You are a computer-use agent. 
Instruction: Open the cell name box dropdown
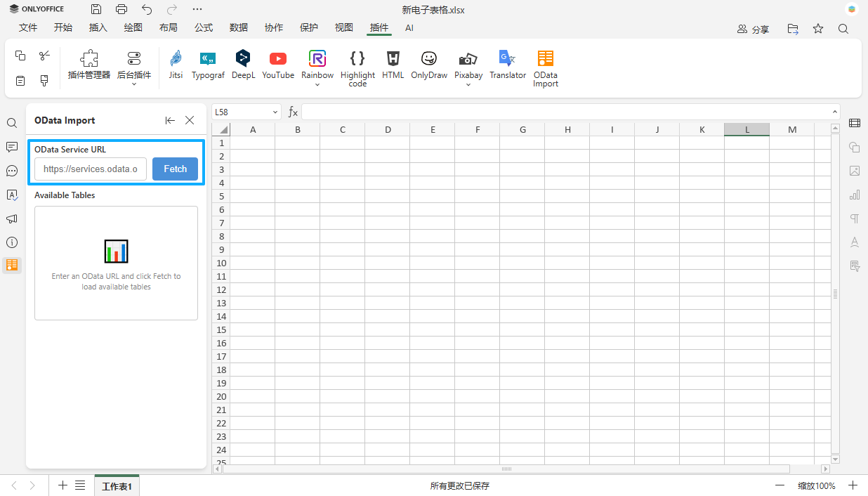(x=274, y=112)
